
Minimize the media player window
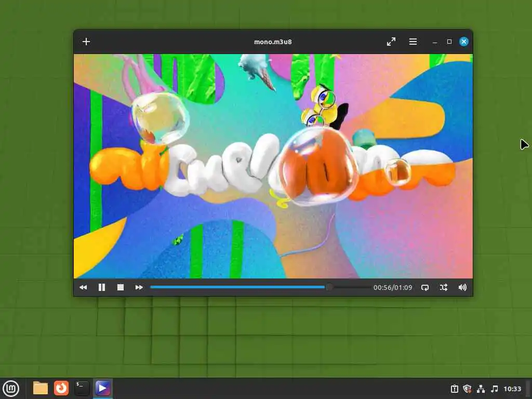point(434,42)
